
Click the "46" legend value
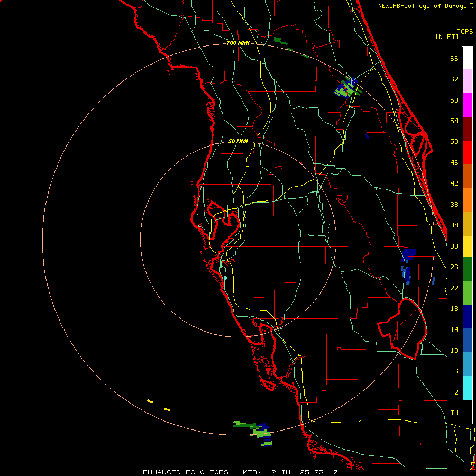(x=454, y=163)
